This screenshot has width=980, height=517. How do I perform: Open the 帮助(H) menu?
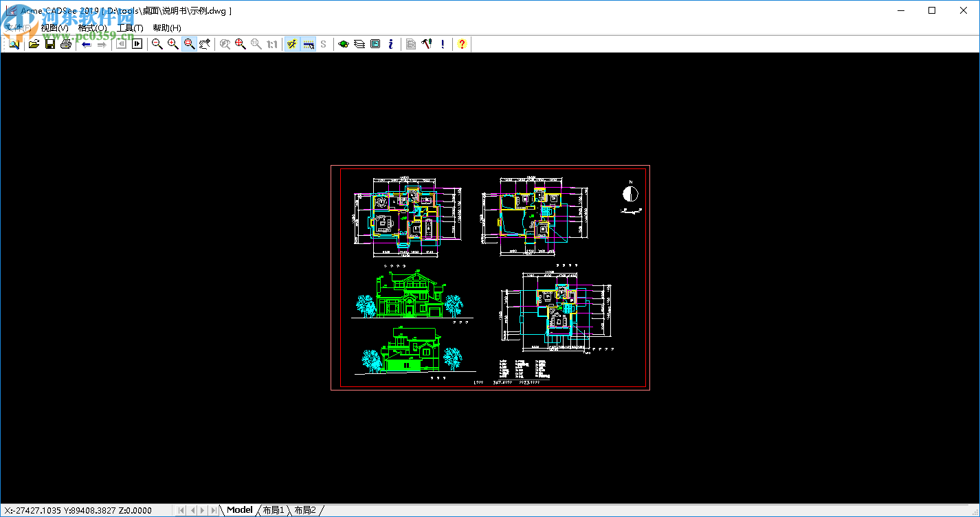coord(167,28)
